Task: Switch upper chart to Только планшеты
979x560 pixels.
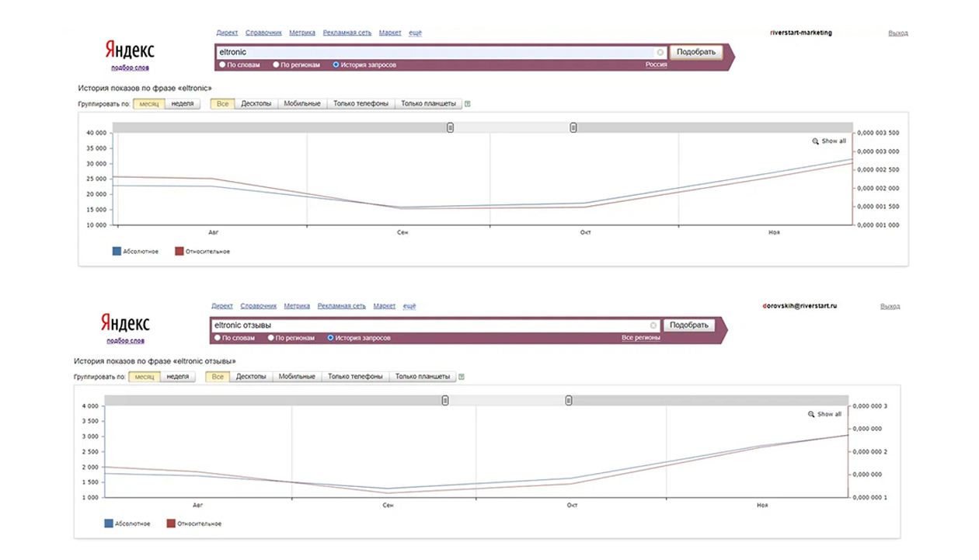Action: click(x=429, y=103)
